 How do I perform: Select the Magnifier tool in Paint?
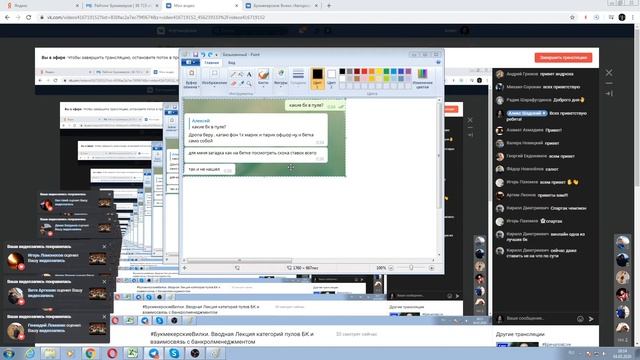pyautogui.click(x=249, y=83)
